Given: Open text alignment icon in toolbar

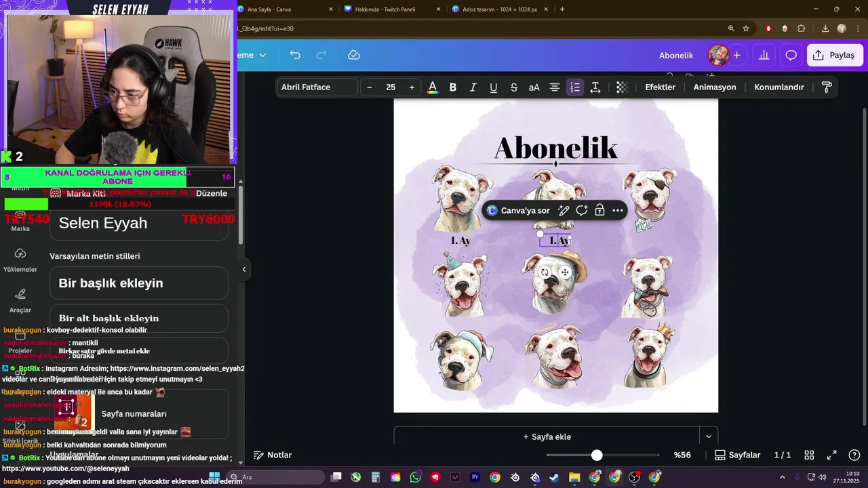Looking at the screenshot, I should [555, 87].
